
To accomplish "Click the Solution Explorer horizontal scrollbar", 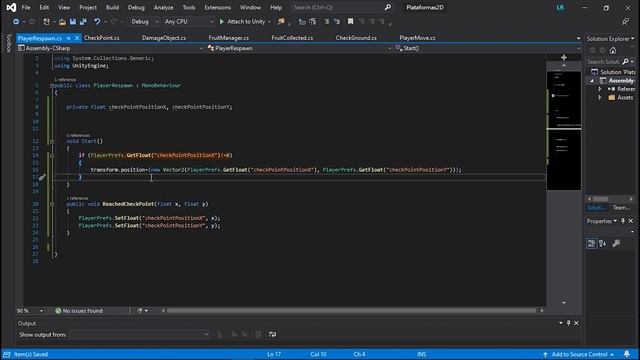I will point(600,199).
